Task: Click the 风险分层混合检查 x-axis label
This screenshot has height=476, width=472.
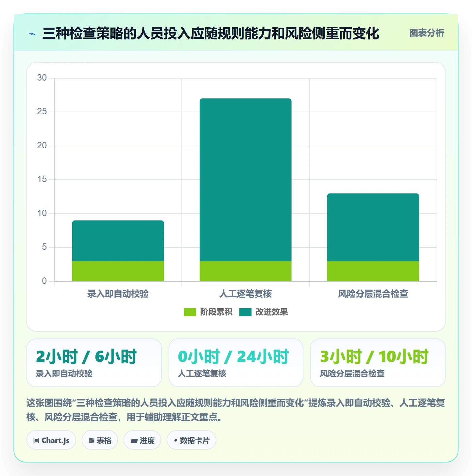Action: [x=373, y=294]
